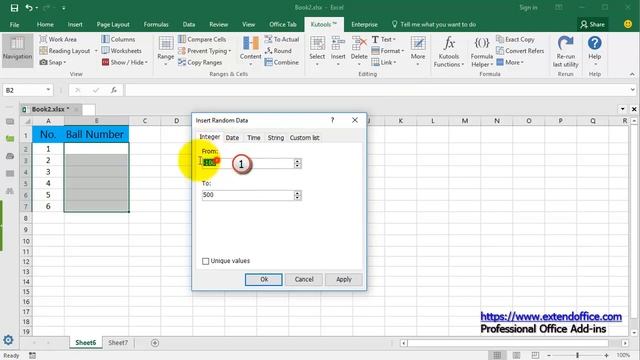Switch to the String tab in dialog
Screen dimensions: 640x360
point(276,138)
